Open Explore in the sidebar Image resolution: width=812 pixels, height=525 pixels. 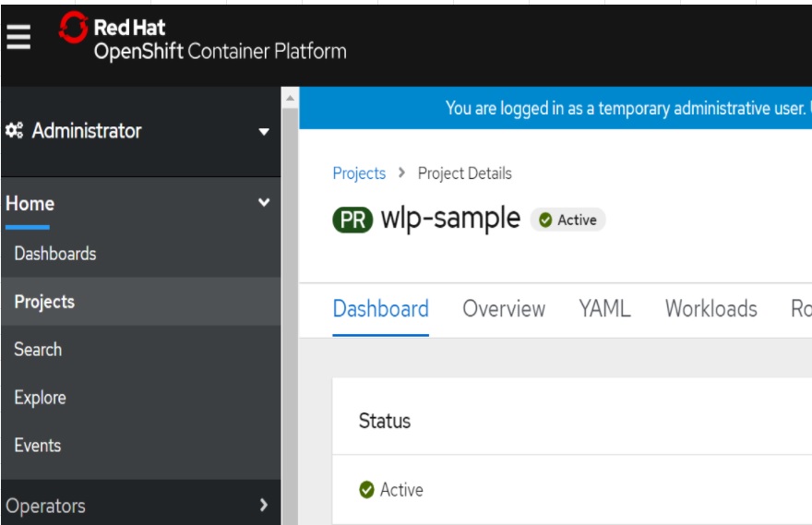pyautogui.click(x=40, y=398)
